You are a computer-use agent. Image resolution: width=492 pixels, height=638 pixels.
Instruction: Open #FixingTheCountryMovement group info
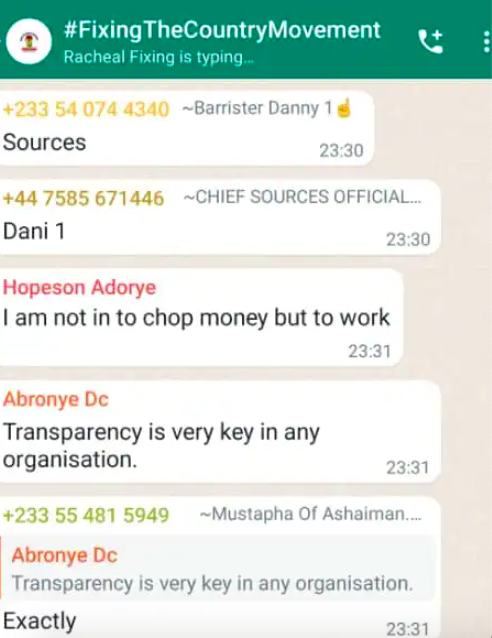coord(222,30)
